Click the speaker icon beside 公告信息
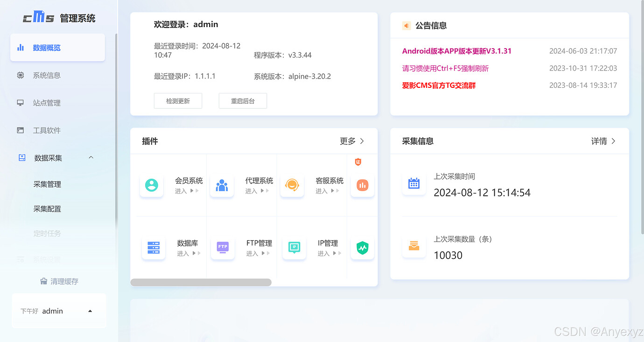 (x=406, y=26)
